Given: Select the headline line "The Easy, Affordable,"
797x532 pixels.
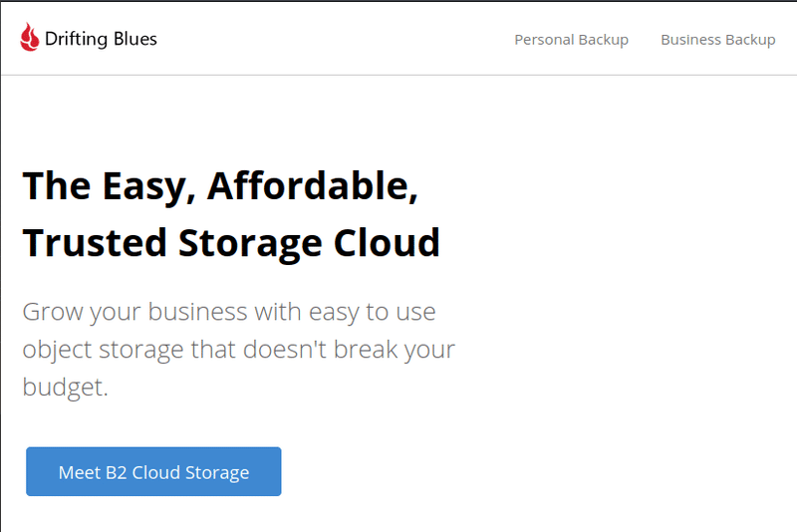Looking at the screenshot, I should tap(220, 187).
